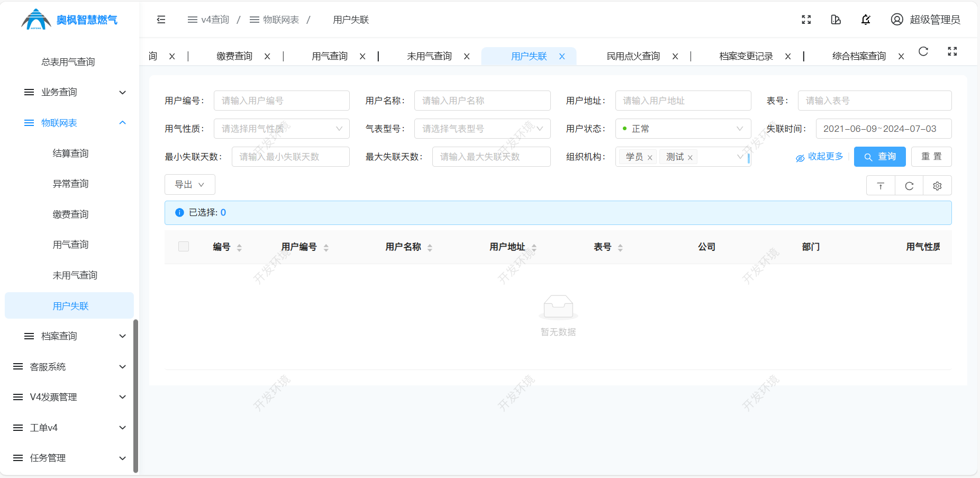Maximize content area icon in tab bar
The height and width of the screenshot is (478, 980).
point(952,51)
